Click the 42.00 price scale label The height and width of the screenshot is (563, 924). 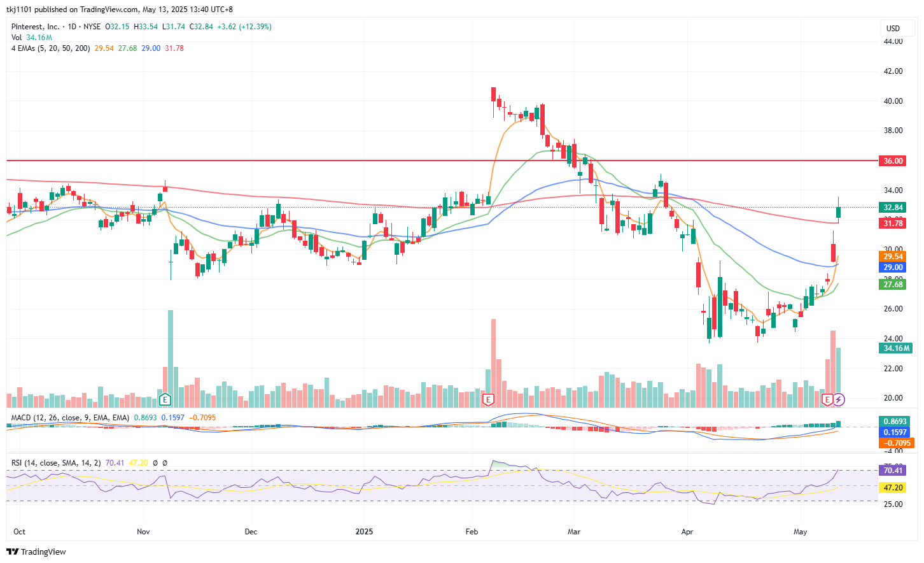(x=893, y=71)
